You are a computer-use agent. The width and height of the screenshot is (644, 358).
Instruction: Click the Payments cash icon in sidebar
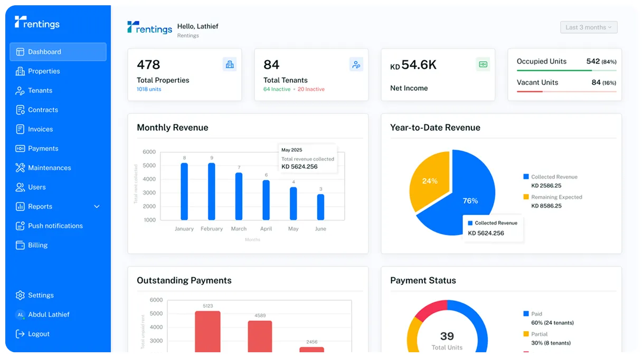[20, 149]
